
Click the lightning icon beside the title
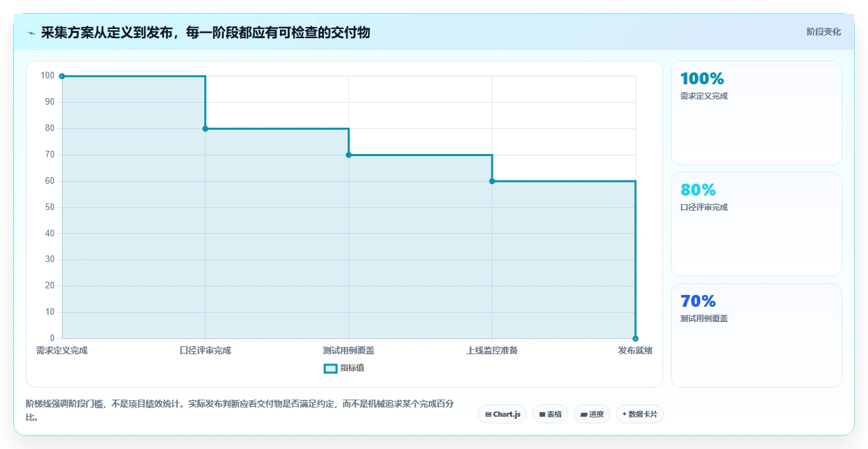coord(31,32)
